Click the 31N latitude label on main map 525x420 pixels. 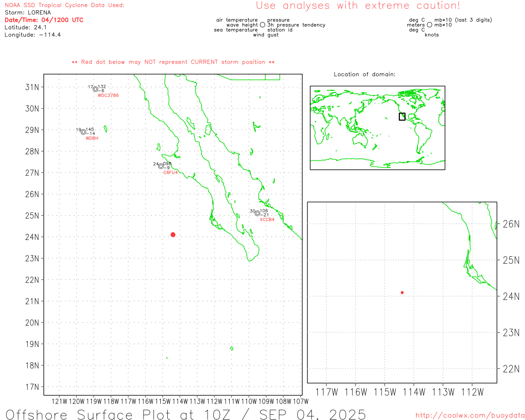[32, 87]
